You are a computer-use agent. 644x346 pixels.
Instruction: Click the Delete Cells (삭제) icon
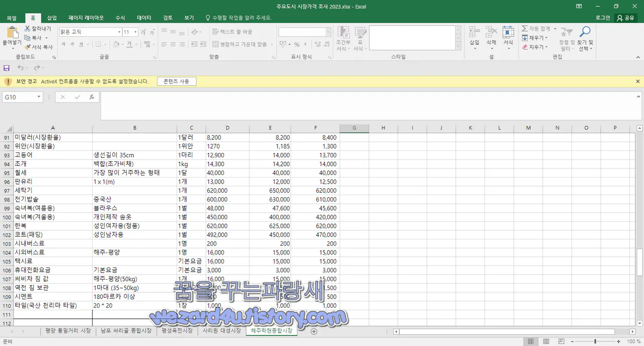click(491, 38)
